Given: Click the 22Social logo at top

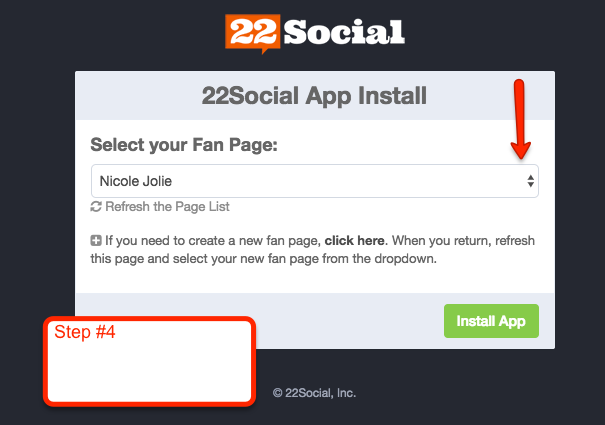Looking at the screenshot, I should click(315, 33).
